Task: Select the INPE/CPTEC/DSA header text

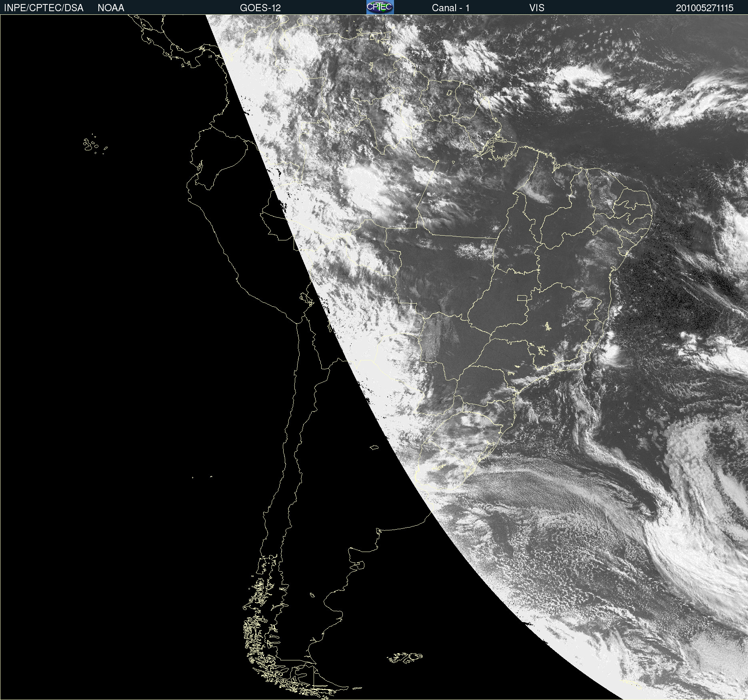Action: click(44, 8)
